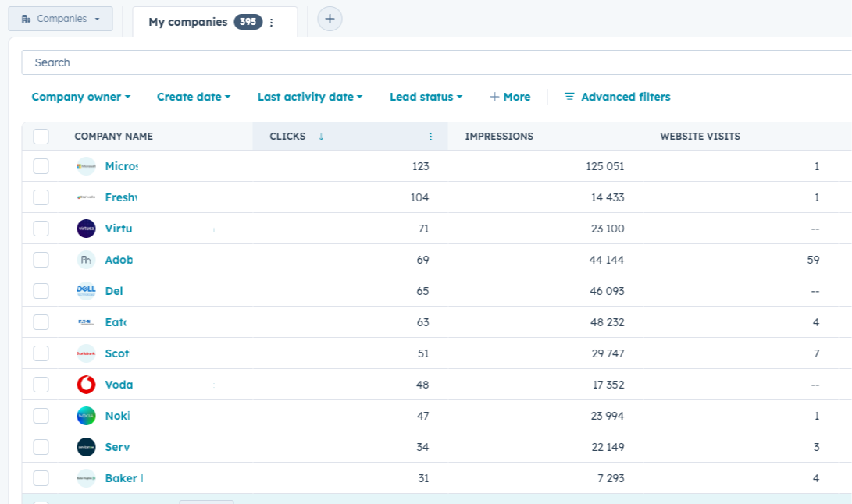Switch to the My companies tab
Screen dimensions: 852x504
tap(188, 22)
